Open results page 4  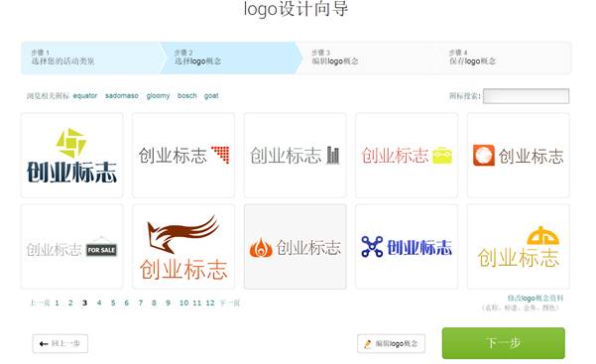tap(99, 303)
